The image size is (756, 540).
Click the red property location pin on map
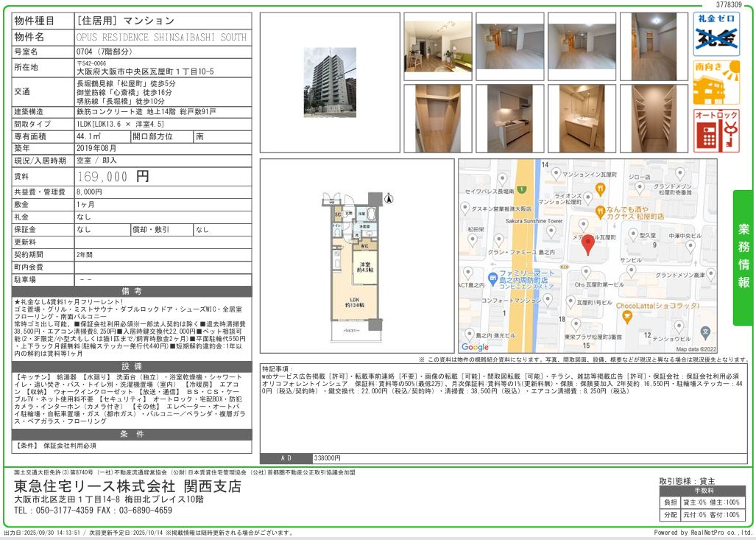coord(587,245)
